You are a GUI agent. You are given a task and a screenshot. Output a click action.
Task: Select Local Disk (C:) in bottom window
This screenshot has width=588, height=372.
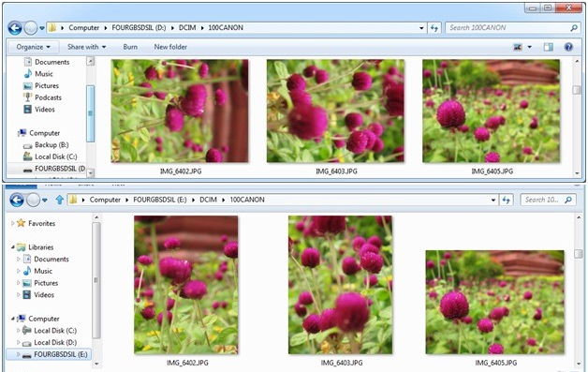point(50,331)
